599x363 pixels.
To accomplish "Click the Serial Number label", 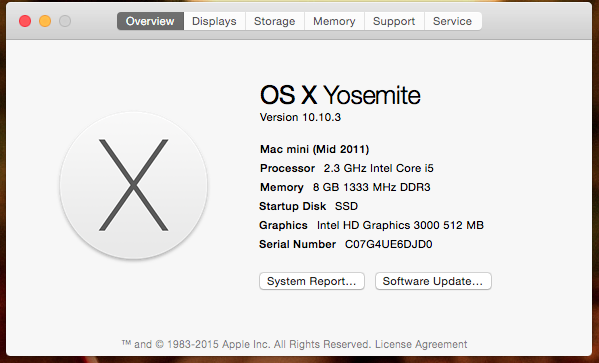I will (297, 244).
